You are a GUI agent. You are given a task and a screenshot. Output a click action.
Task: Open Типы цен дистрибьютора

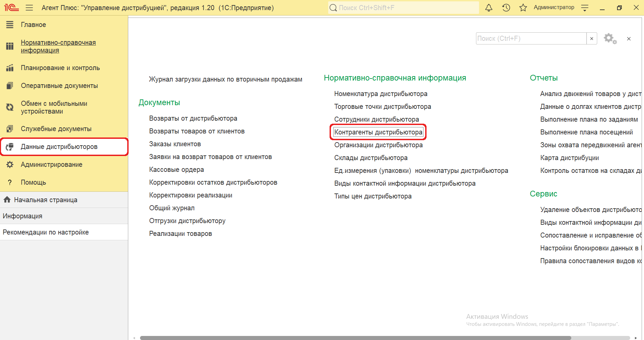[x=373, y=196]
